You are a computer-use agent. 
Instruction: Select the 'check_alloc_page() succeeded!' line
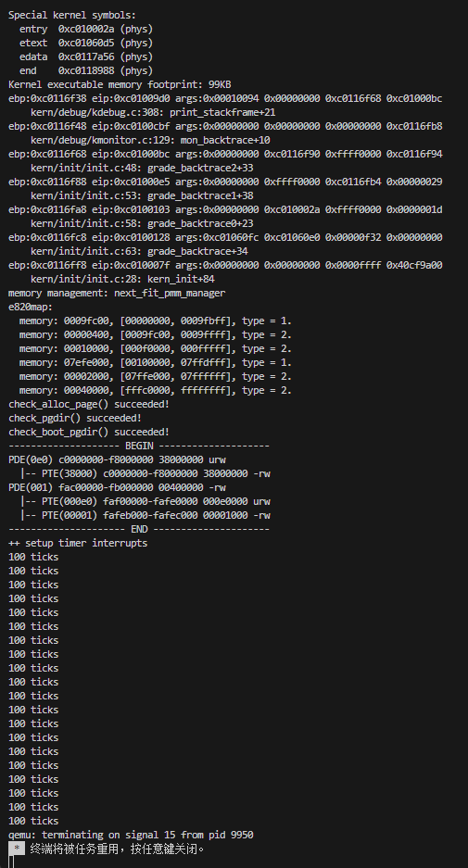pyautogui.click(x=89, y=404)
